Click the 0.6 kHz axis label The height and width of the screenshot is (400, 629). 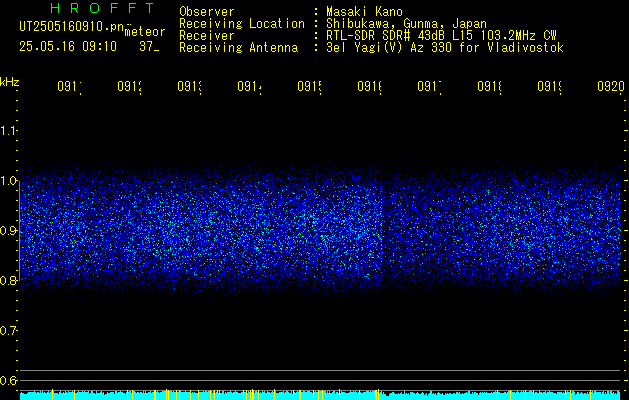[x=8, y=380]
